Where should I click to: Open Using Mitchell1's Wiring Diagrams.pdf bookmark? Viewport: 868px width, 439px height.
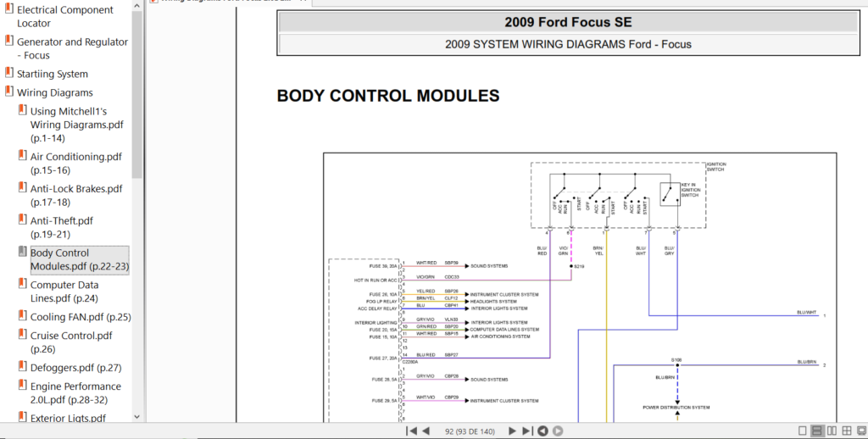pyautogui.click(x=76, y=125)
